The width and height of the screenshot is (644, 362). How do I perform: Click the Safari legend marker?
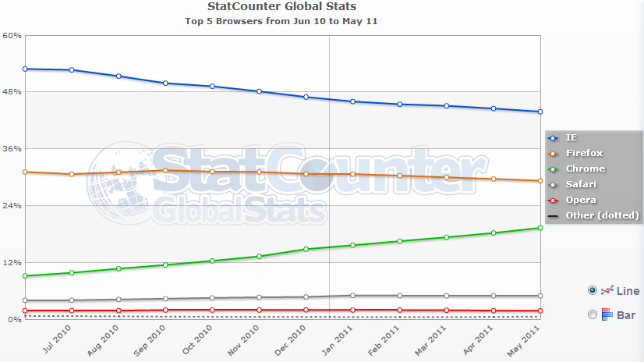click(554, 184)
